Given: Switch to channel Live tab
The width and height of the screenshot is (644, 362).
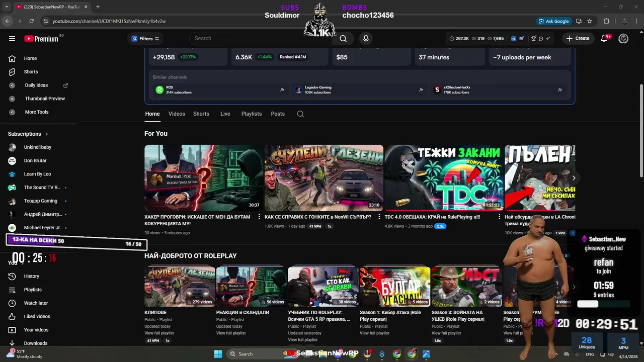Looking at the screenshot, I should click(x=225, y=114).
